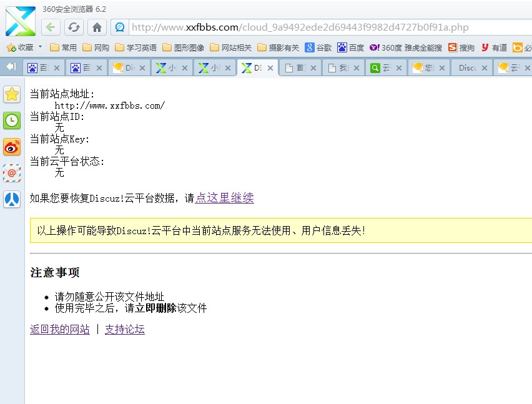Click the 当前站点ID: label

click(57, 117)
